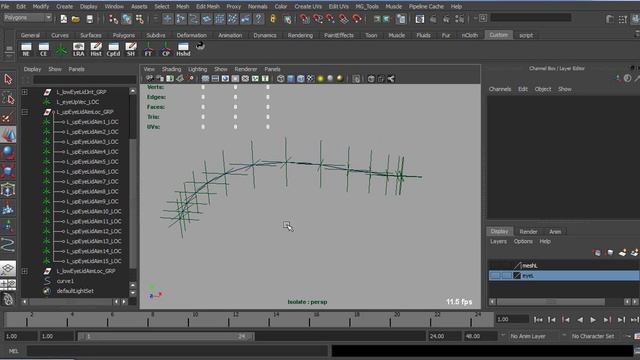The image size is (640, 360).
Task: Collapse L_upEyeLidAimLoc_GRP in outliner
Action: [25, 112]
